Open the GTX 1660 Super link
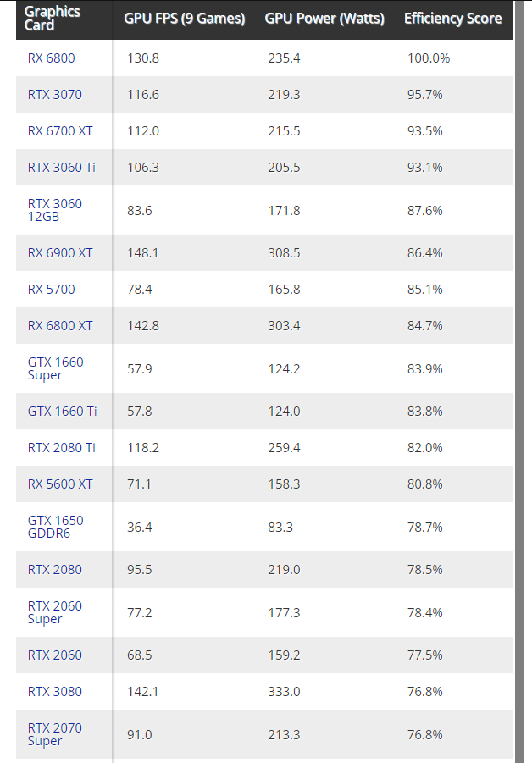This screenshot has width=532, height=763. pyautogui.click(x=55, y=368)
